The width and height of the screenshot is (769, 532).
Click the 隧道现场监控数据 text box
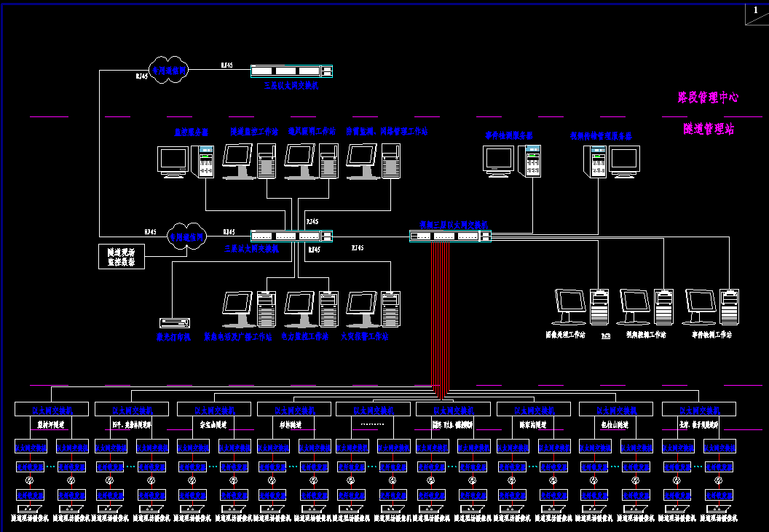122,256
